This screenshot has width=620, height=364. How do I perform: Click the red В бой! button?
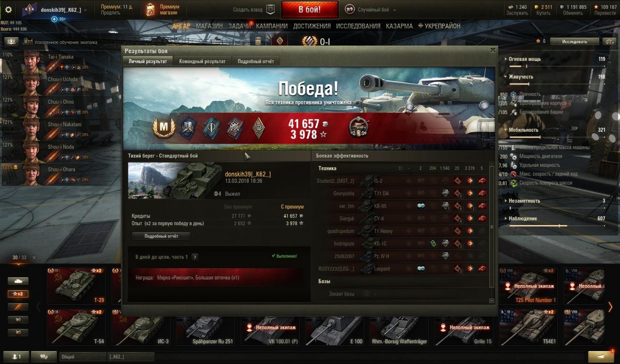point(310,9)
